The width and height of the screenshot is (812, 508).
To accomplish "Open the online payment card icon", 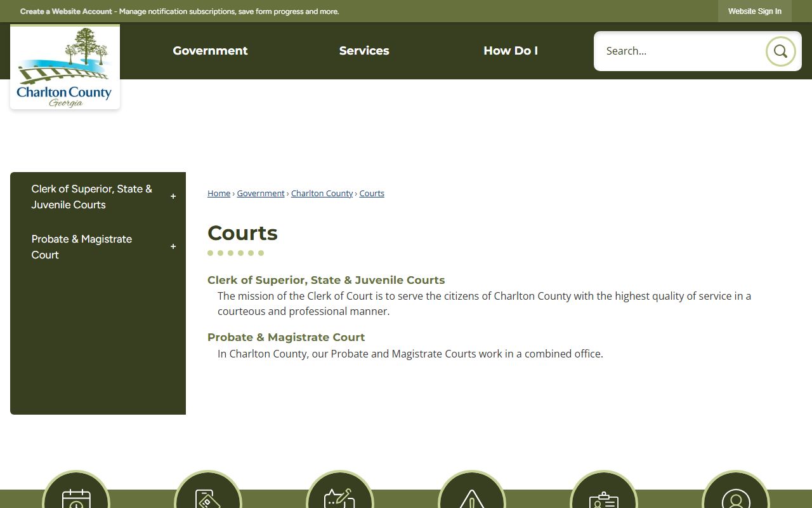I will tap(208, 490).
